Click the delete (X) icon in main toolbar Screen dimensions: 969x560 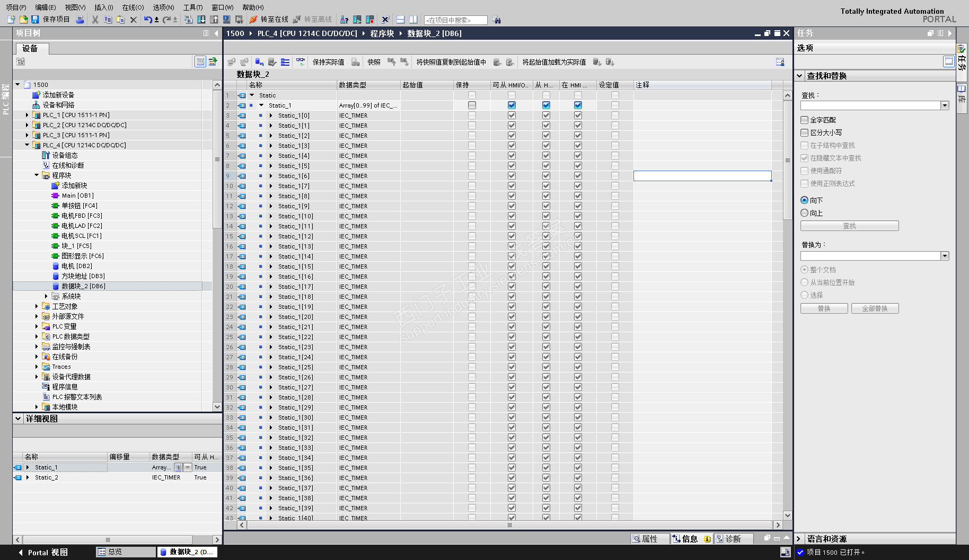(x=134, y=20)
